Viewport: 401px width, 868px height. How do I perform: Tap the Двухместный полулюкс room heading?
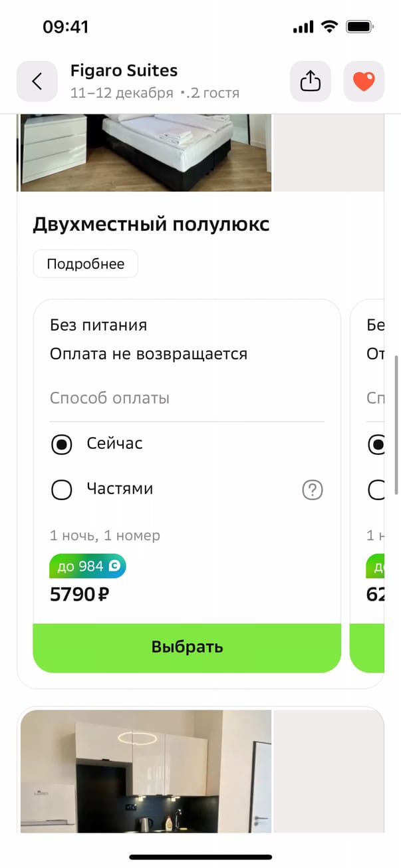click(x=151, y=225)
